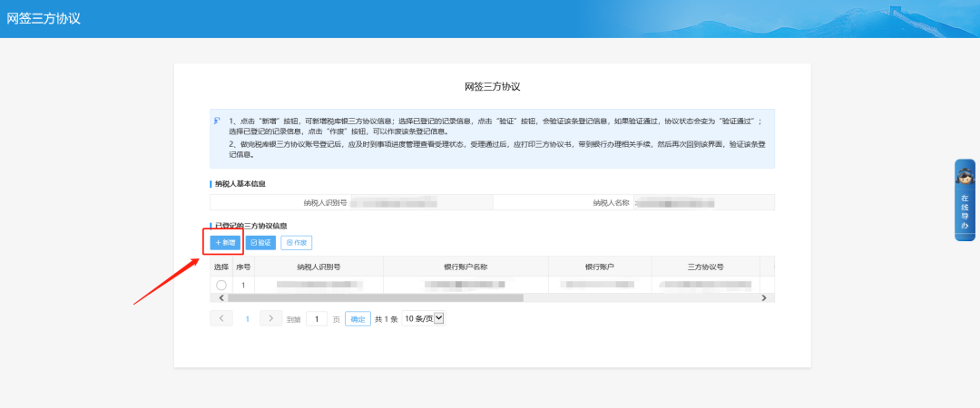Click the 三方协议号 column header
The width and height of the screenshot is (980, 408).
pos(706,267)
